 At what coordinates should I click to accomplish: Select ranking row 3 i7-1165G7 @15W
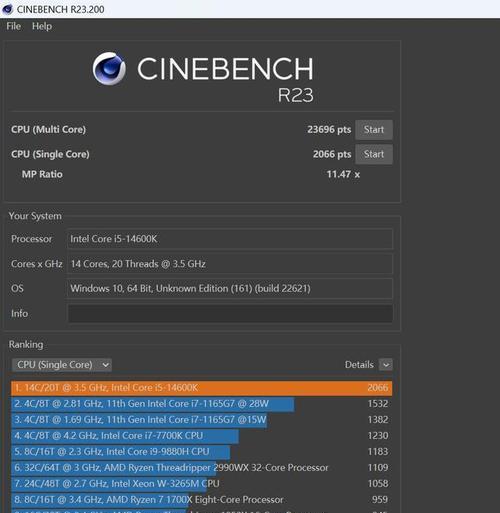202,420
